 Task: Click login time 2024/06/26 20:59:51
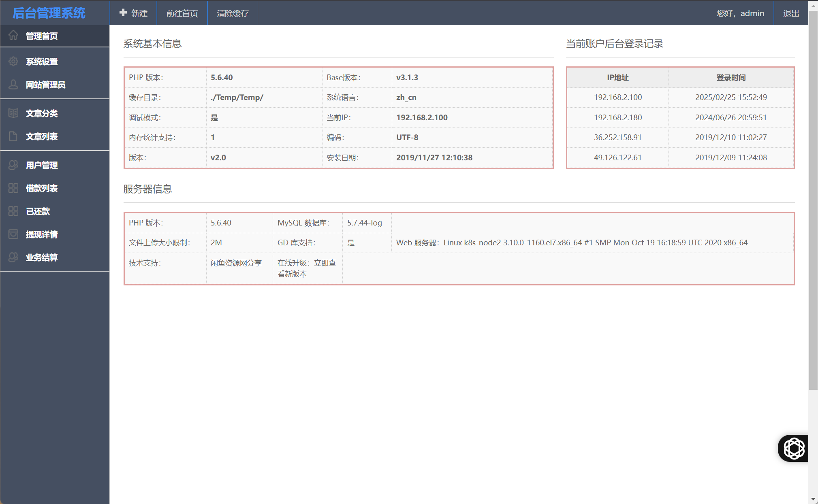pyautogui.click(x=731, y=117)
